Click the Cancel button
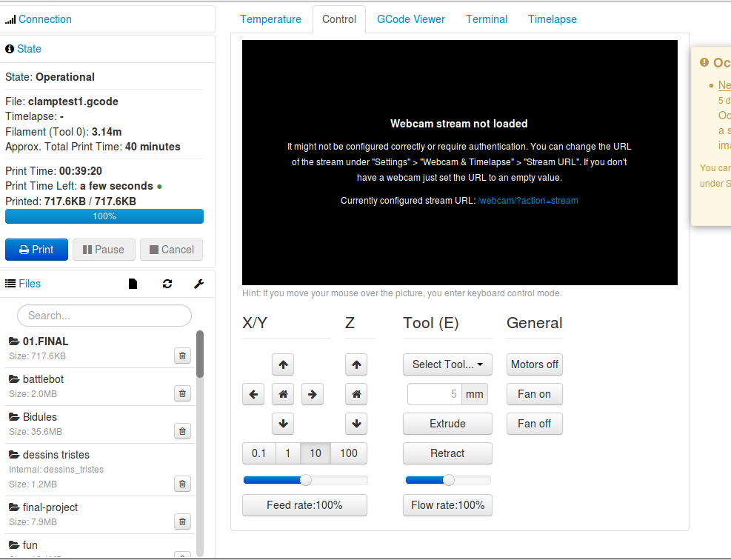 tap(171, 250)
